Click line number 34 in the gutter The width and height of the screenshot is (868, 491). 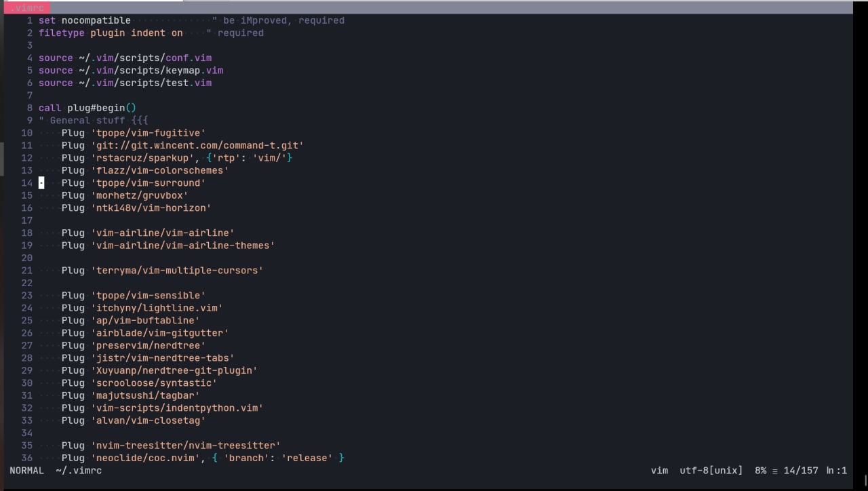pyautogui.click(x=27, y=433)
